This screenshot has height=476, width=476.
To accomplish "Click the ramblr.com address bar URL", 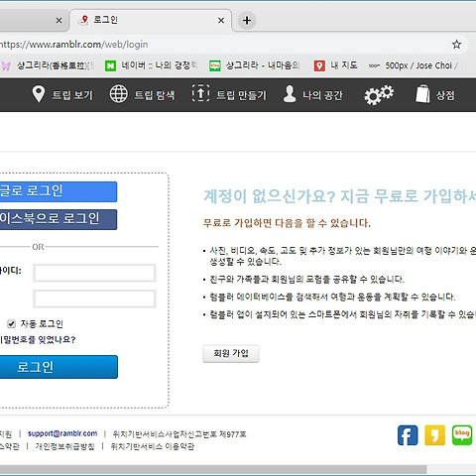I will point(74,45).
